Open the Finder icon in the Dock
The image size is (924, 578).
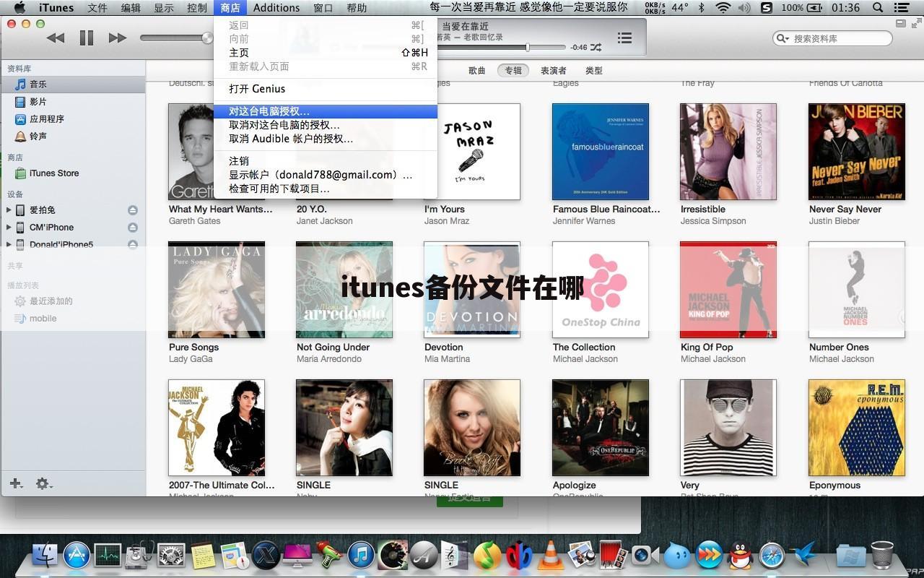(45, 555)
